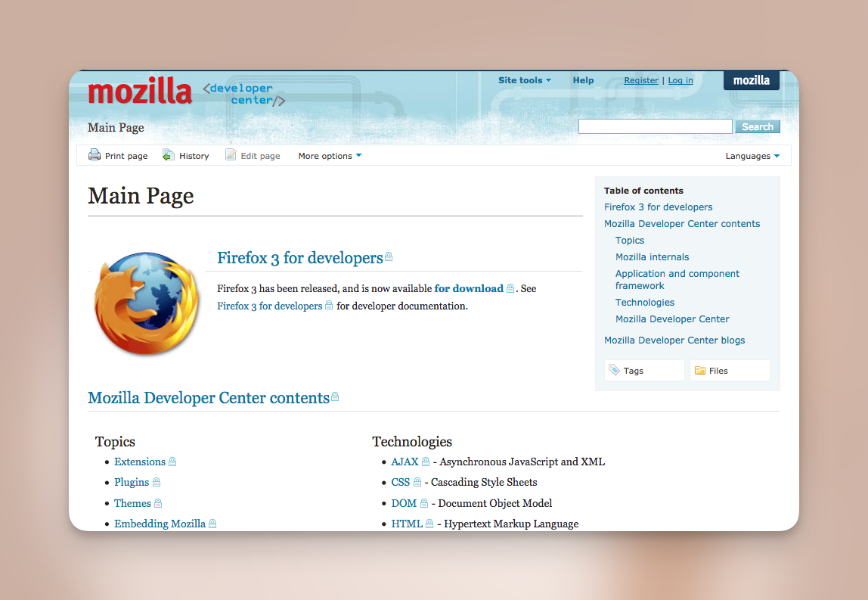The height and width of the screenshot is (600, 868).
Task: Open the Site tools dropdown
Action: pyautogui.click(x=524, y=80)
